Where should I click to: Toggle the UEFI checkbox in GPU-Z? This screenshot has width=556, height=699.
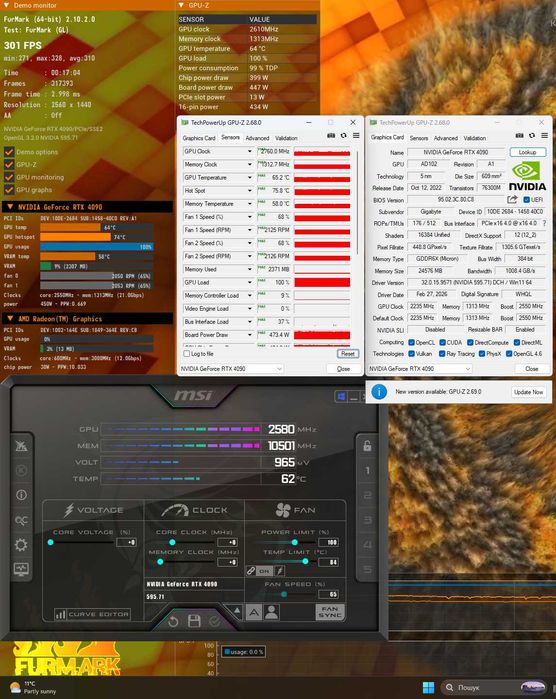[527, 200]
